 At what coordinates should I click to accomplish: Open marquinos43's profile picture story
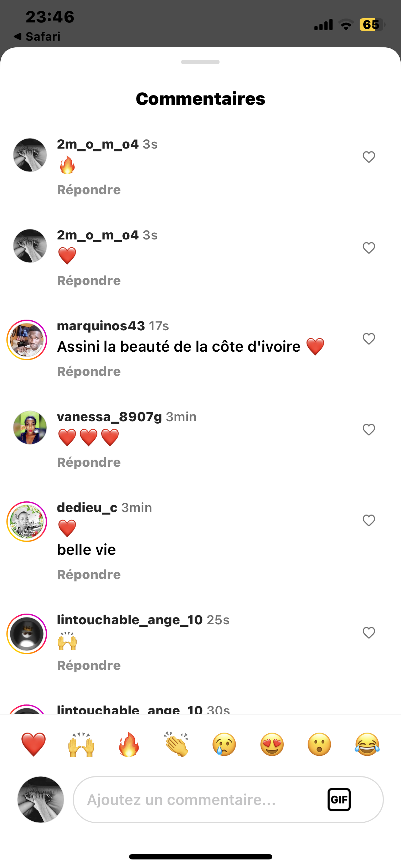point(27,340)
